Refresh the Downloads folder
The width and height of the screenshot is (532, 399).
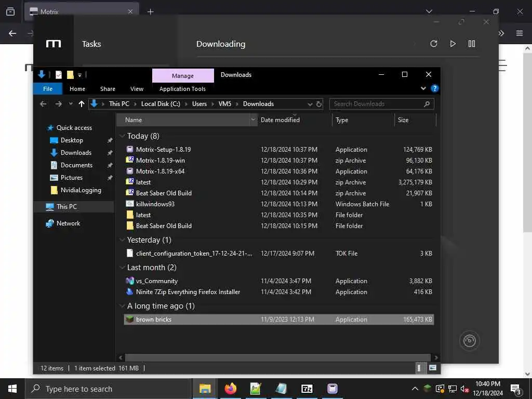point(319,104)
